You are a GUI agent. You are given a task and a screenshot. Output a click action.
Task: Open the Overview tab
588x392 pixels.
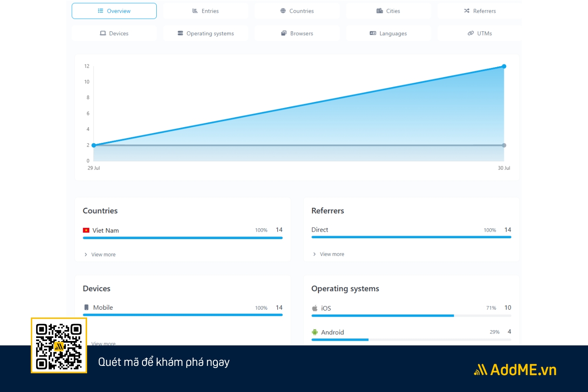coord(114,11)
